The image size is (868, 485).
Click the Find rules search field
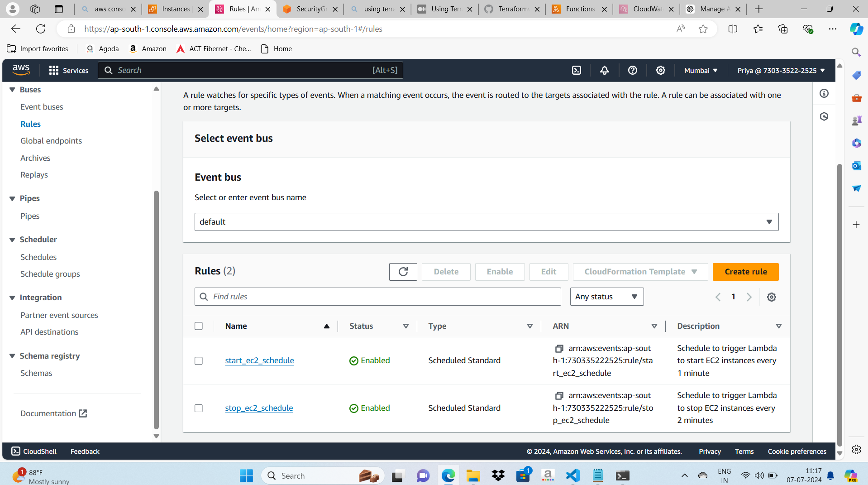pos(377,297)
